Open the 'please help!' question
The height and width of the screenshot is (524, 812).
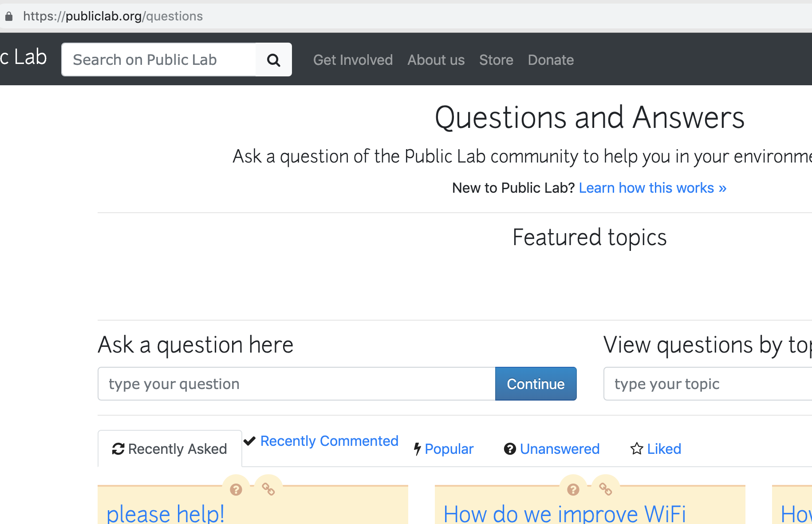(165, 513)
